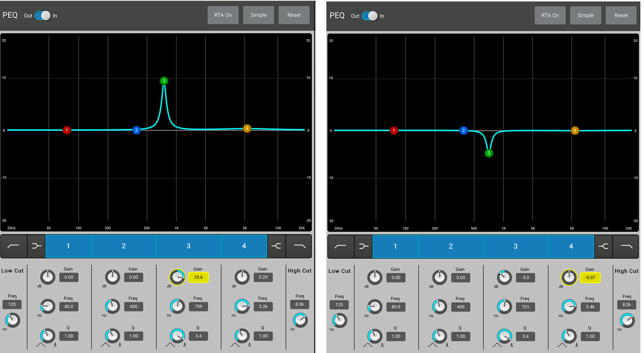The height and width of the screenshot is (353, 644).
Task: Click Reset button in left panel
Action: coord(294,15)
